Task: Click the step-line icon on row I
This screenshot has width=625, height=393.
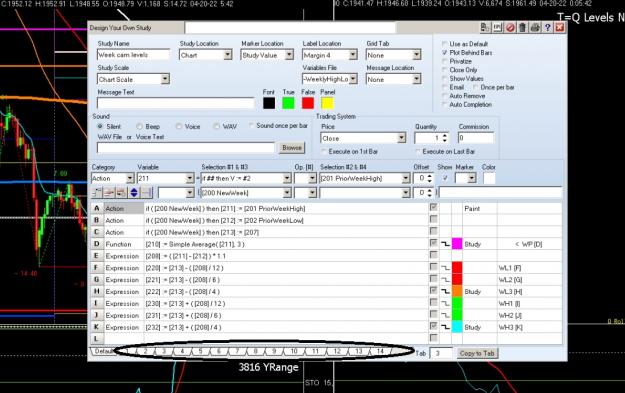Action: [445, 304]
